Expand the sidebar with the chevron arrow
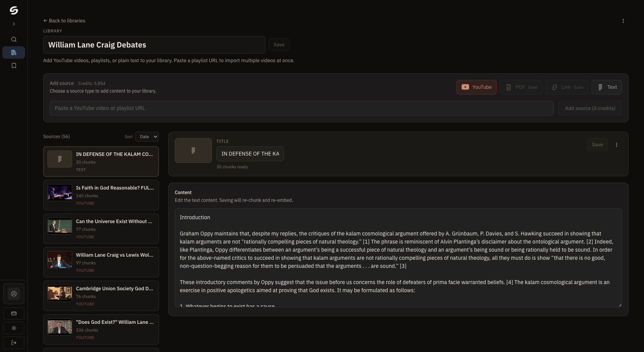644x352 pixels. pos(14,24)
